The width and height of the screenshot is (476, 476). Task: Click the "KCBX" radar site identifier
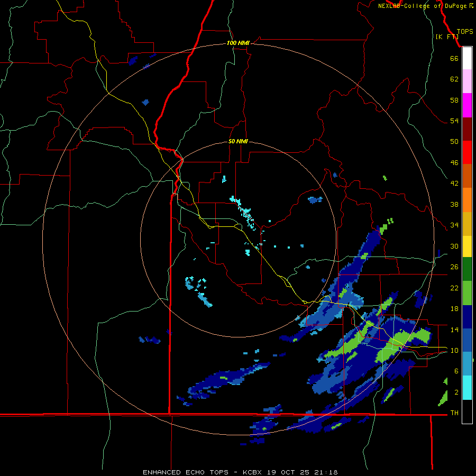pyautogui.click(x=253, y=472)
